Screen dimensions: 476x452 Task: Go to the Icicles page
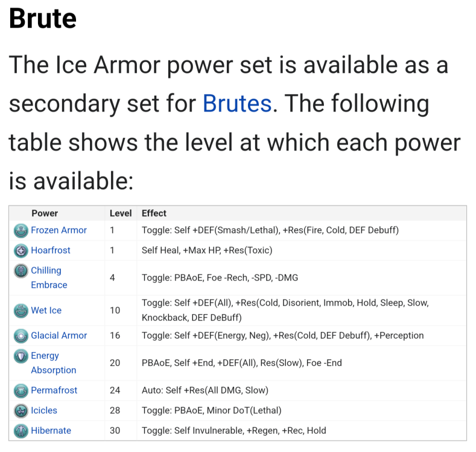[x=44, y=410]
